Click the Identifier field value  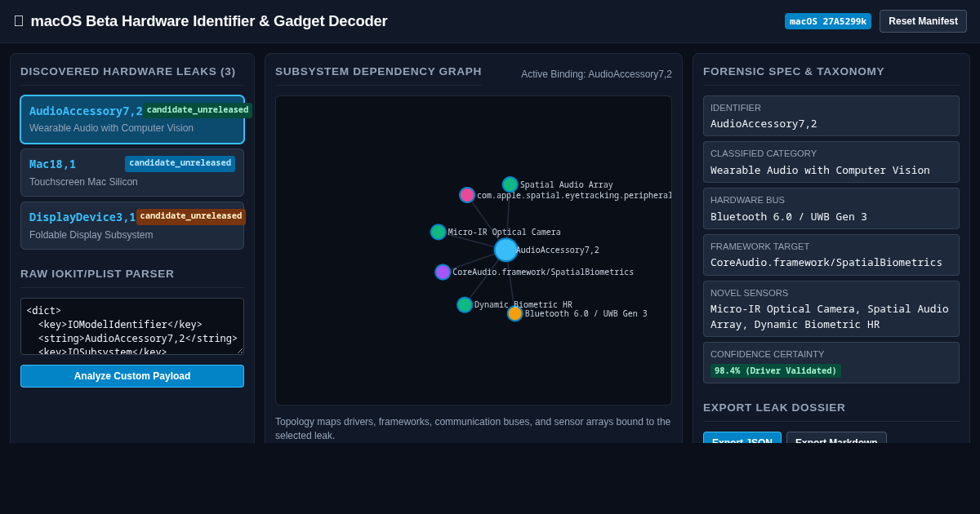point(764,124)
